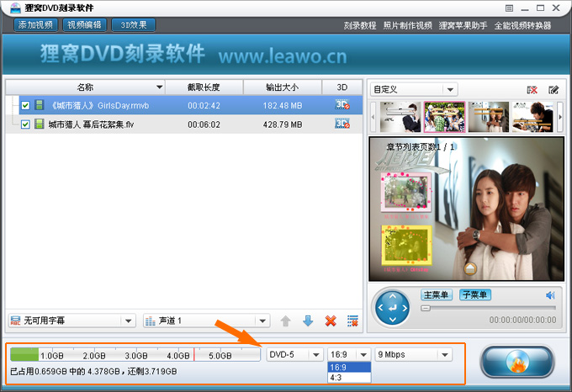Open the 狸窝苹果助手 link

click(x=463, y=25)
